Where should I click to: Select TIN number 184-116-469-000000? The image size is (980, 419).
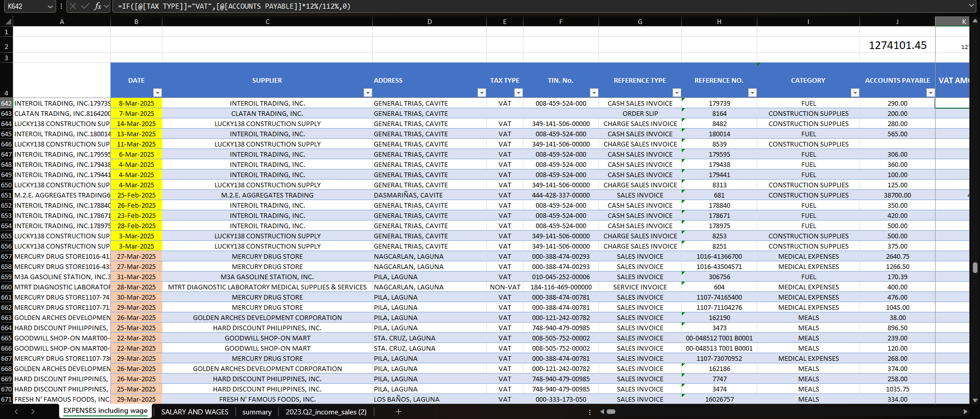[561, 287]
